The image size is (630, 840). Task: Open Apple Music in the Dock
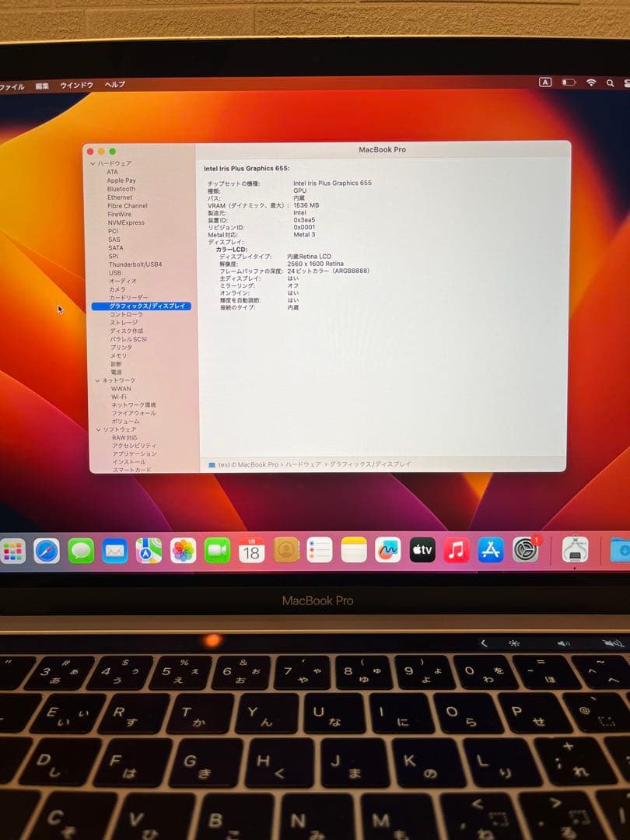(457, 551)
